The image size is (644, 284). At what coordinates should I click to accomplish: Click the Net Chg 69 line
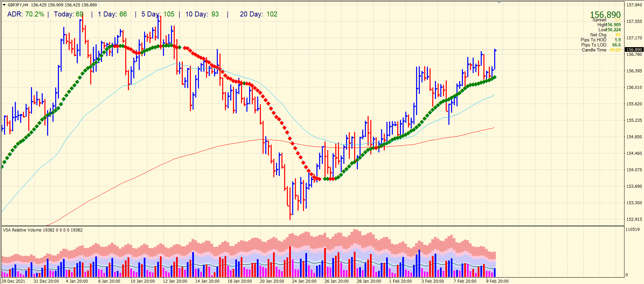(605, 35)
